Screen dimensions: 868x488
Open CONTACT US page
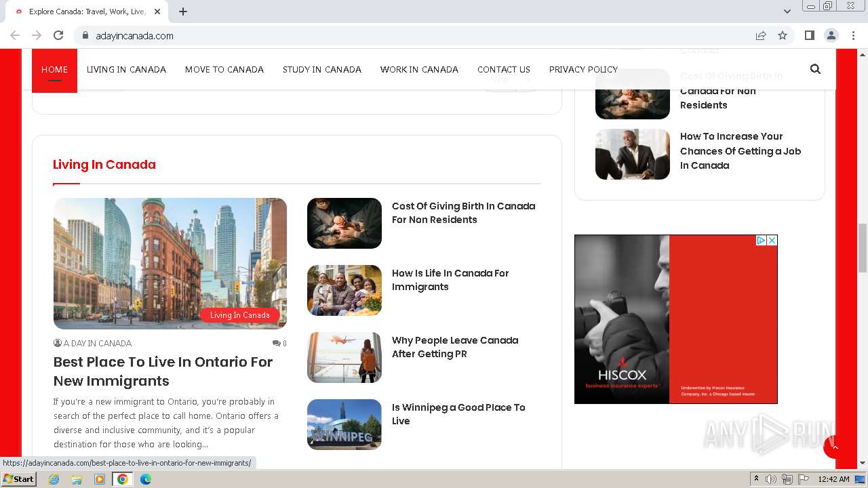(504, 69)
